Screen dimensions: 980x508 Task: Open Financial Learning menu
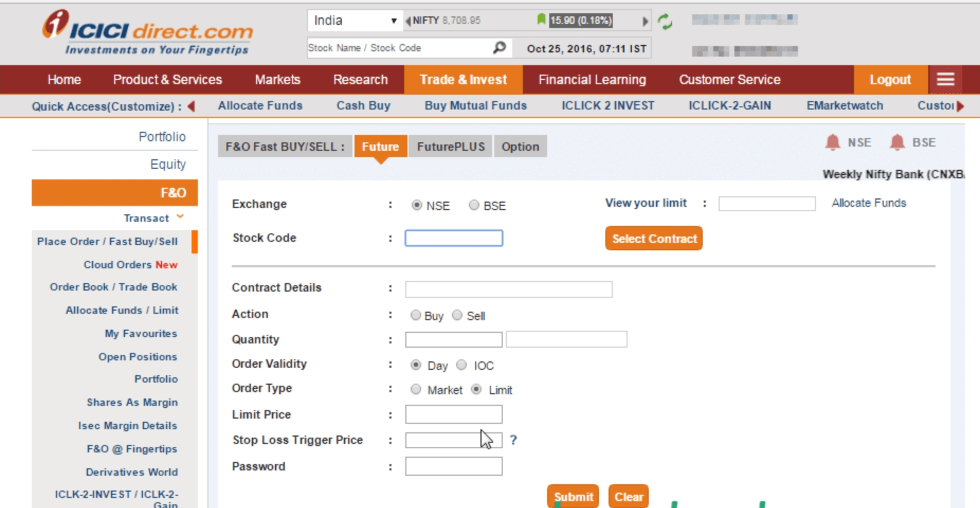click(592, 79)
